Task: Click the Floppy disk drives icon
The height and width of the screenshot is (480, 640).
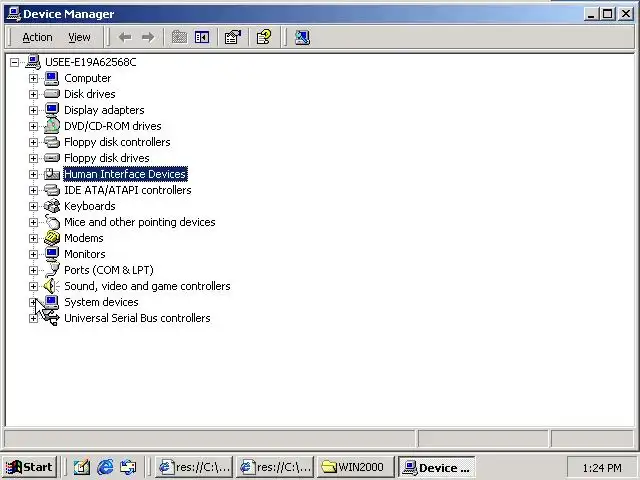Action: [52, 158]
